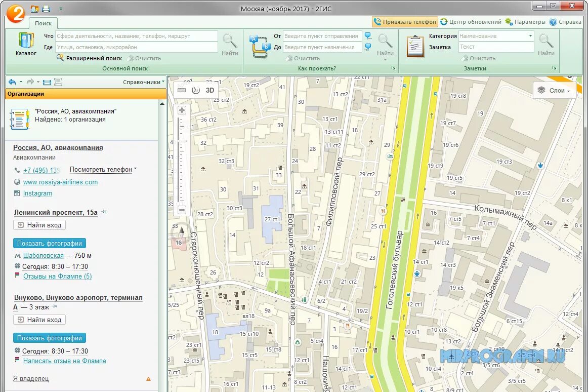588x392 pixels.
Task: Click Написать отзыв на Флампе link
Action: (x=64, y=361)
